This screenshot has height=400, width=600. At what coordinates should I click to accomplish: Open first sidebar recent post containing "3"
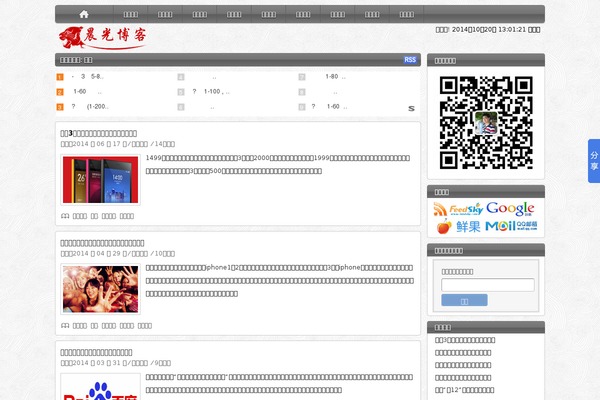pos(465,340)
